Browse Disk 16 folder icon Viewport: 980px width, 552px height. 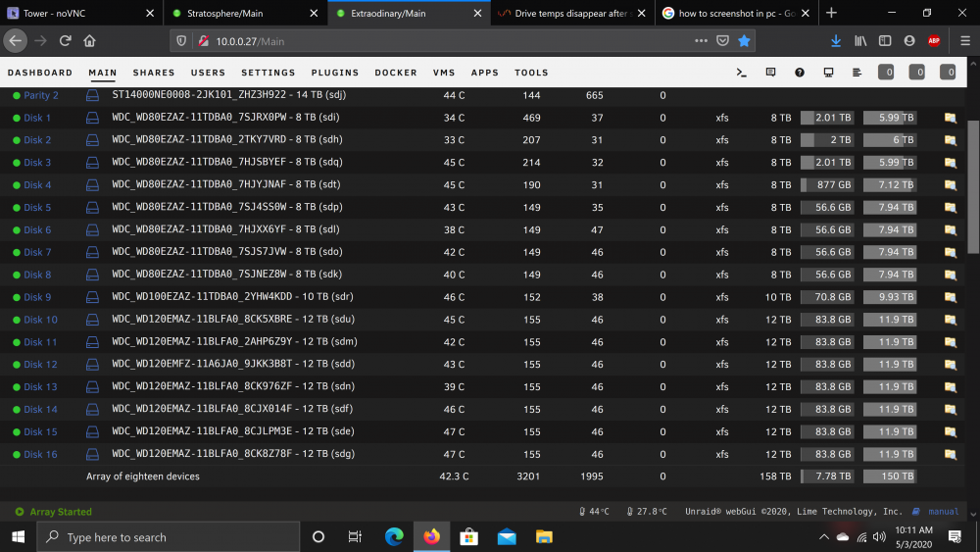pyautogui.click(x=950, y=455)
